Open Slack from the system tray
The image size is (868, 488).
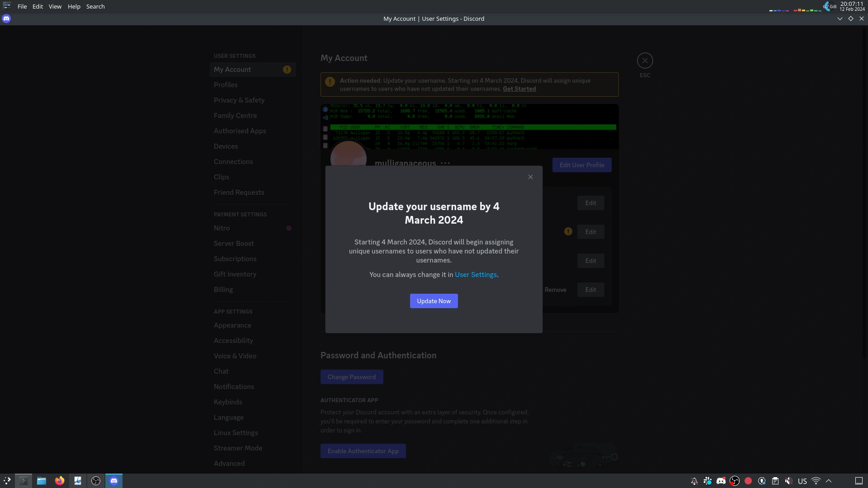pyautogui.click(x=708, y=481)
